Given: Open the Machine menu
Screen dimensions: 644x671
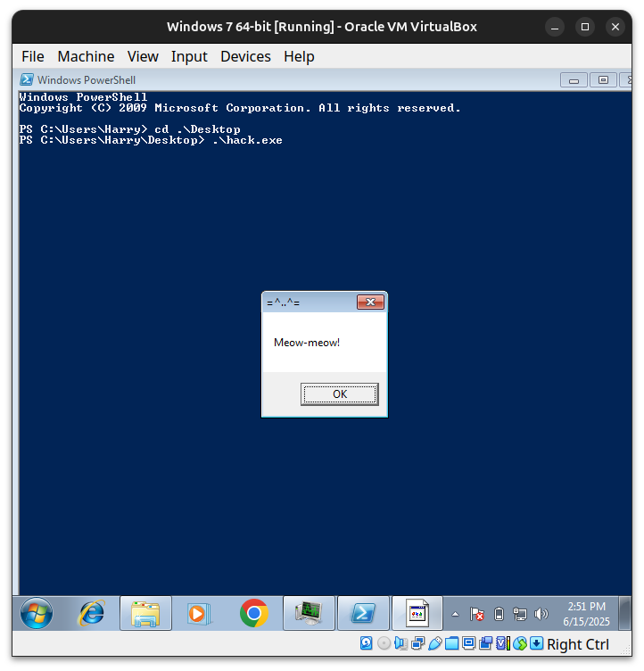Looking at the screenshot, I should [86, 56].
